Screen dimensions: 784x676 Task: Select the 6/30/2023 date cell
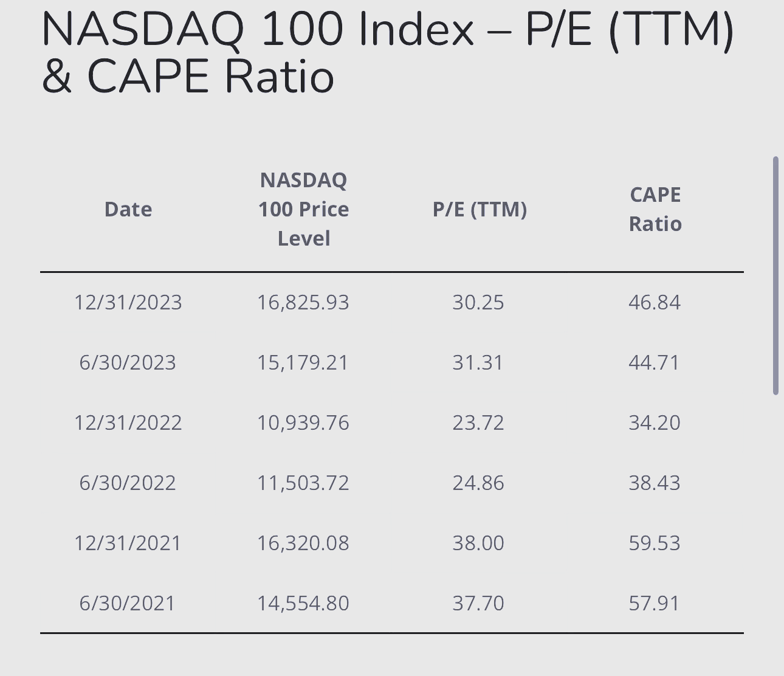(x=128, y=362)
